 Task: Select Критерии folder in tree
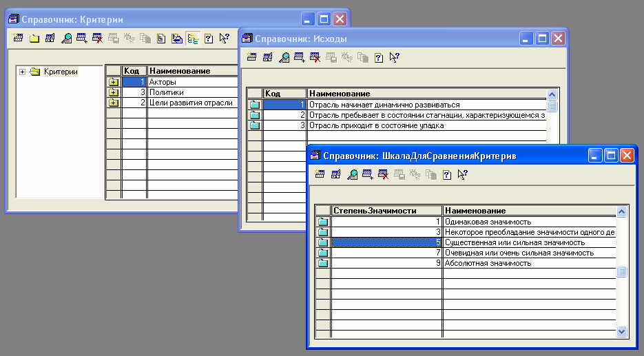tap(61, 72)
